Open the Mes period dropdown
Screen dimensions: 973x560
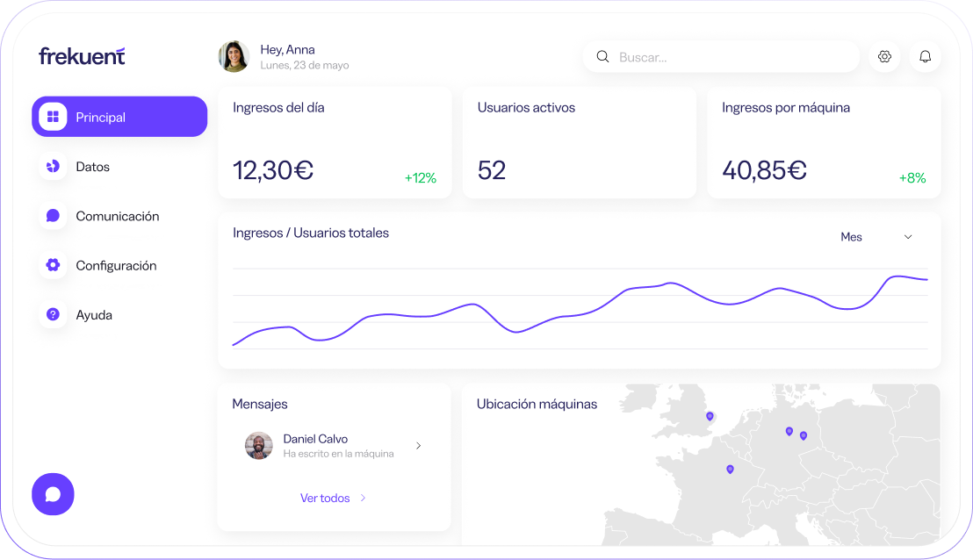[x=876, y=237]
